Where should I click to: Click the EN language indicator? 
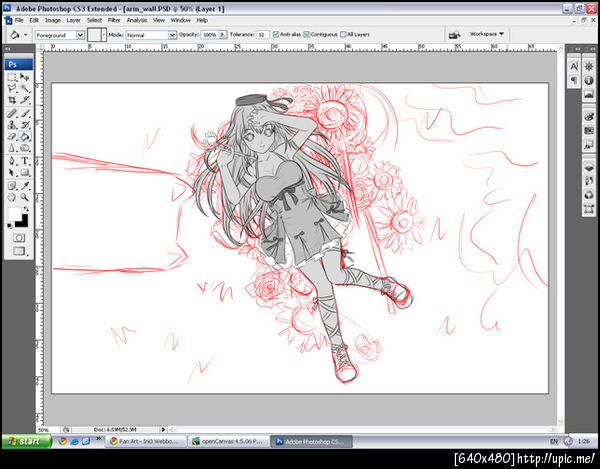click(553, 441)
